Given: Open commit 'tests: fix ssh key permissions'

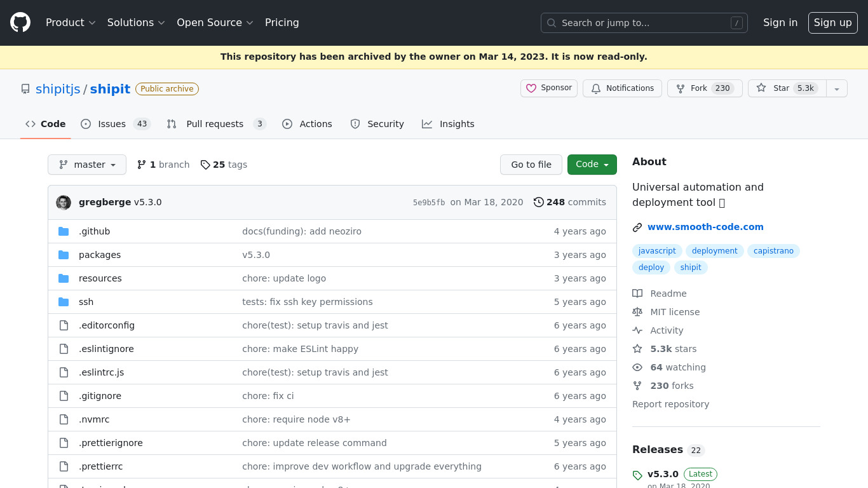Looking at the screenshot, I should [x=308, y=302].
